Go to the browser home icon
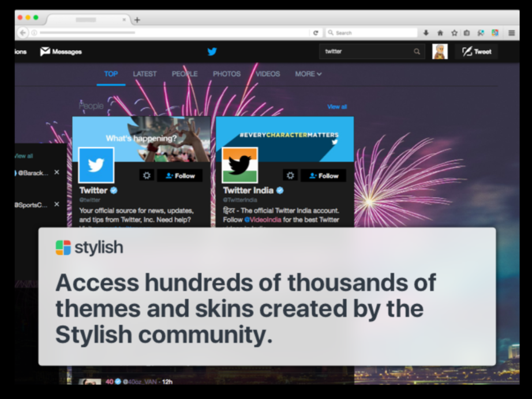This screenshot has width=532, height=399. click(440, 33)
